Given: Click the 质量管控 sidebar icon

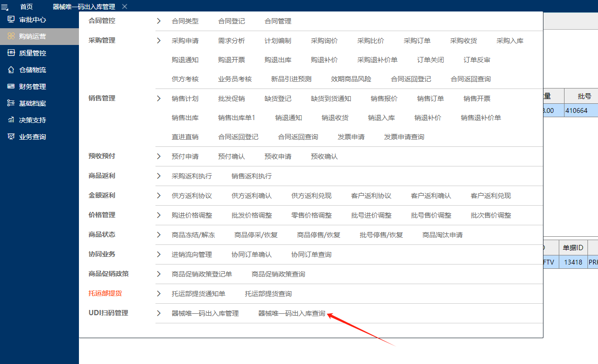Looking at the screenshot, I should 11,53.
